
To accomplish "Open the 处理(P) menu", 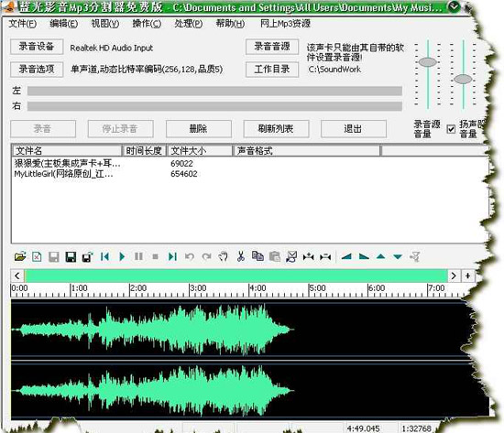I will (189, 24).
